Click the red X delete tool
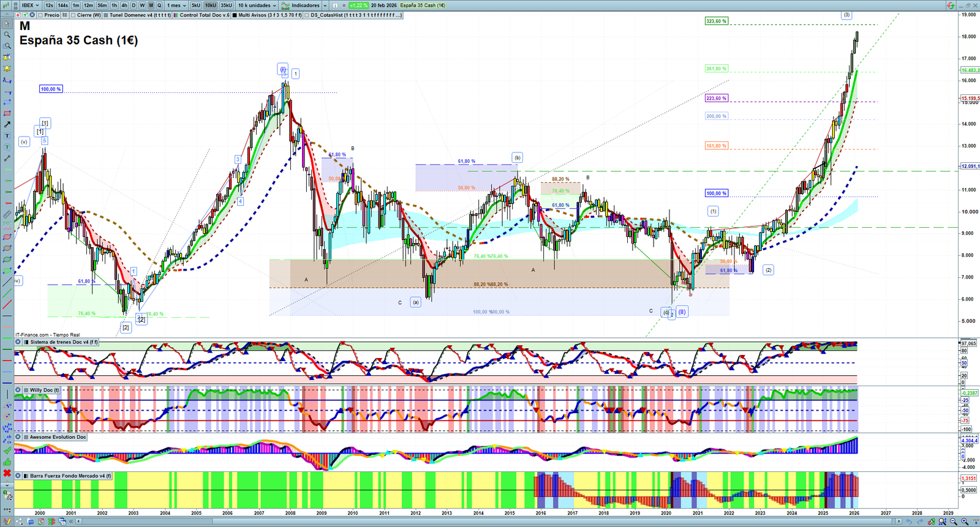The width and height of the screenshot is (980, 527). [x=7, y=473]
